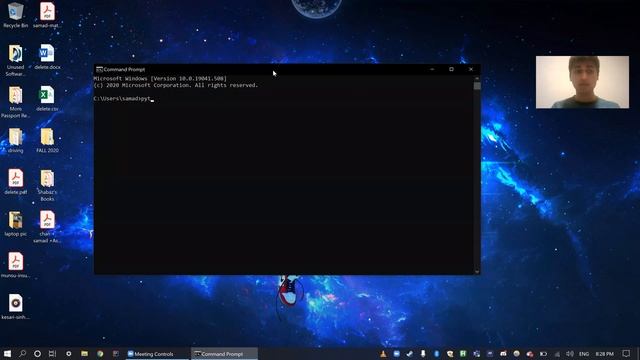Open File Explorer from taskbar
The image size is (640, 360).
[x=84, y=353]
